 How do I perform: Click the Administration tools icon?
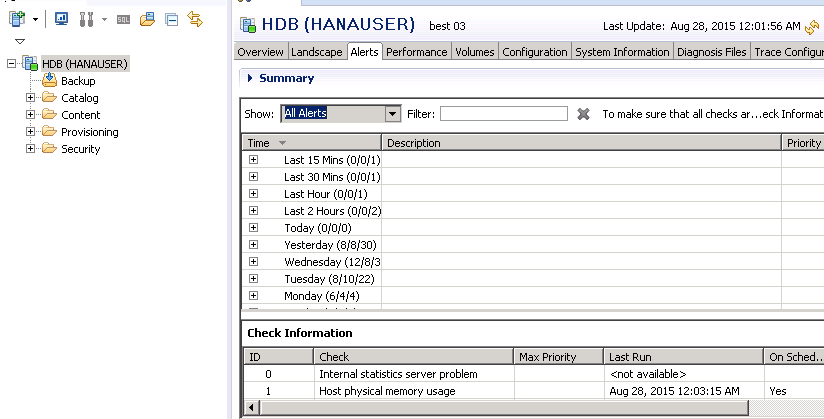coord(86,19)
